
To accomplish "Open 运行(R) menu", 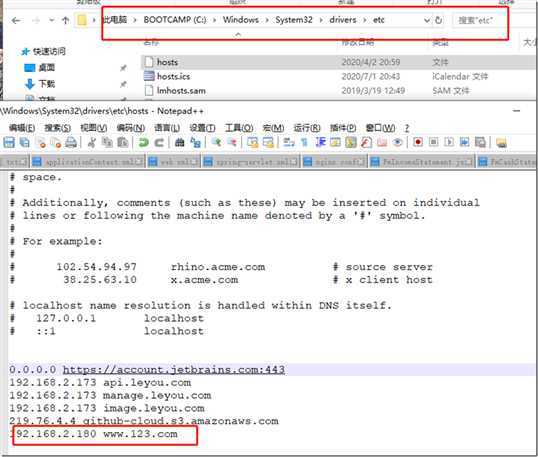I will tap(307, 128).
